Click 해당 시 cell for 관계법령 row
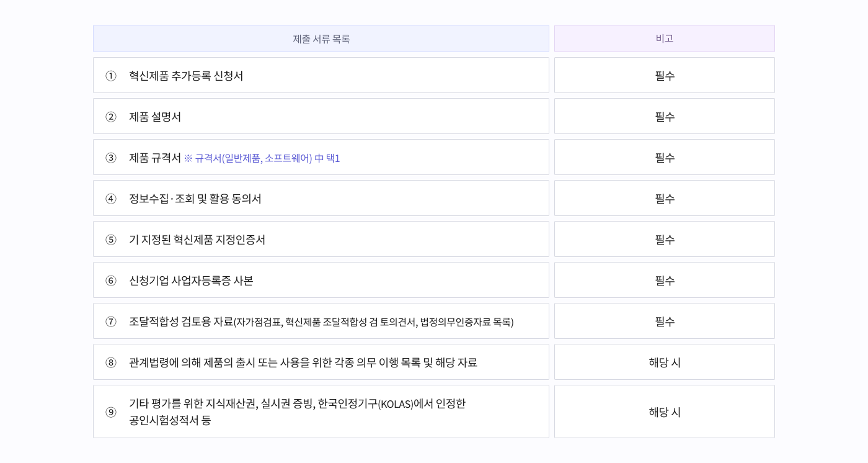The image size is (868, 463). tap(665, 362)
